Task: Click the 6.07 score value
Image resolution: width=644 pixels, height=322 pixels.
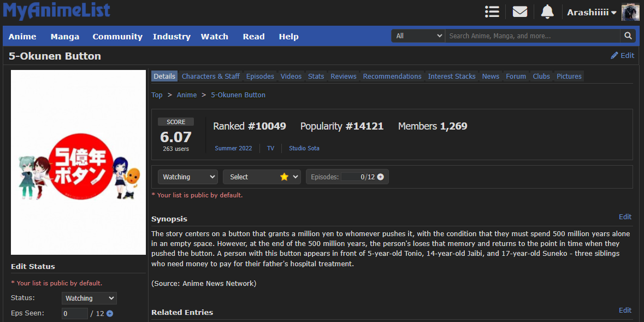Action: click(176, 137)
